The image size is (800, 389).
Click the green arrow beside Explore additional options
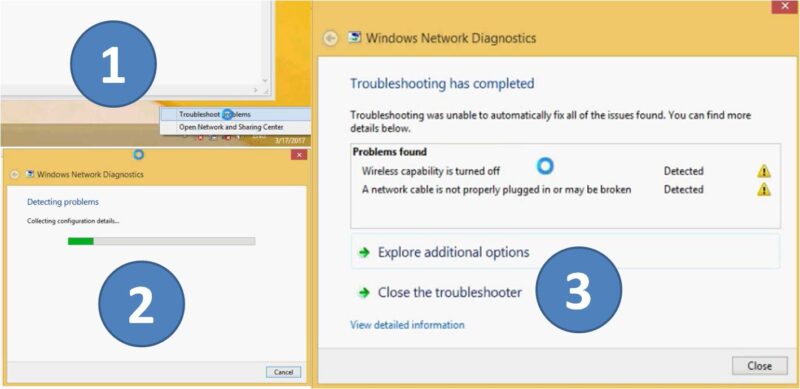pos(364,253)
